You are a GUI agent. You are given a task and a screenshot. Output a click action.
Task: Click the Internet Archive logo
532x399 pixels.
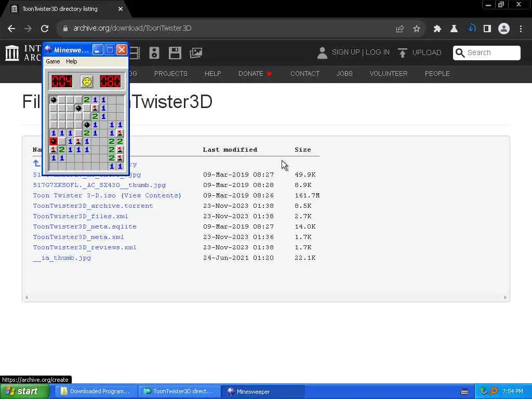[12, 53]
